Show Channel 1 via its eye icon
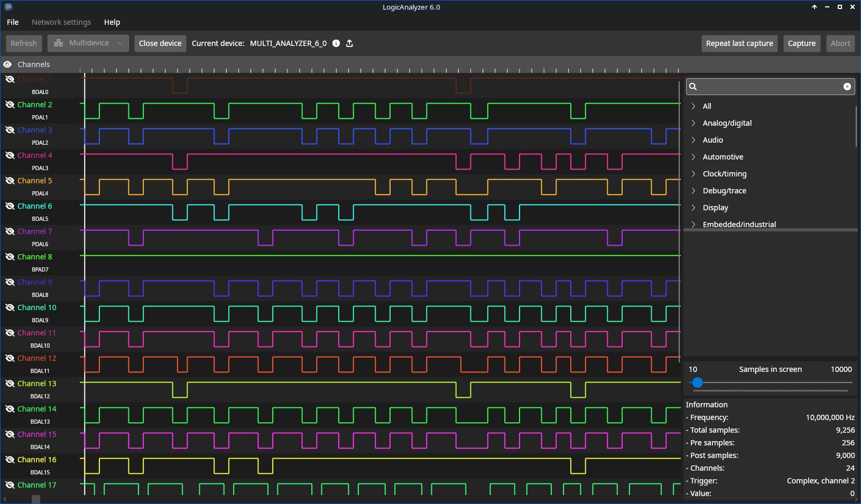The width and height of the screenshot is (861, 504). tap(10, 79)
